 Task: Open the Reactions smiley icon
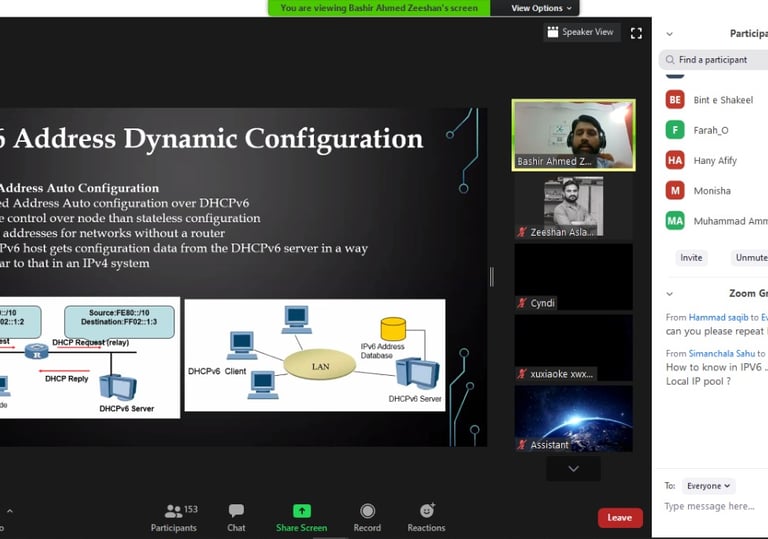click(427, 511)
